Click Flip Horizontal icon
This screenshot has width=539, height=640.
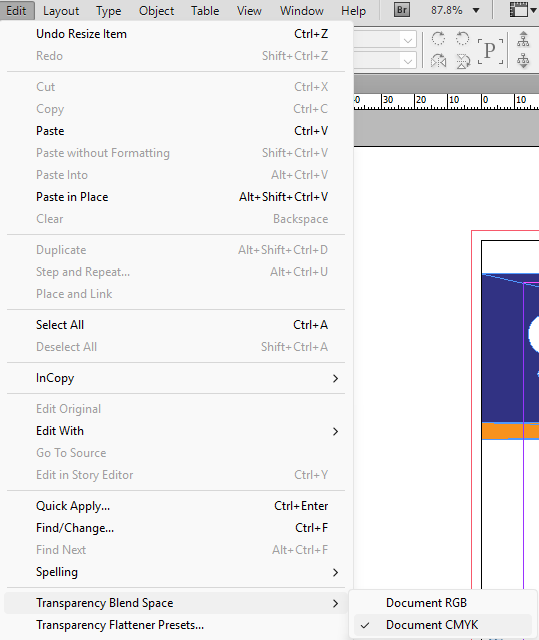pos(438,61)
